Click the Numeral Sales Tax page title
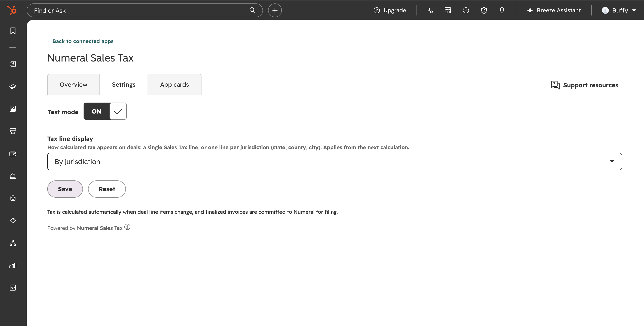Screen dimensions: 644x326 point(90,58)
